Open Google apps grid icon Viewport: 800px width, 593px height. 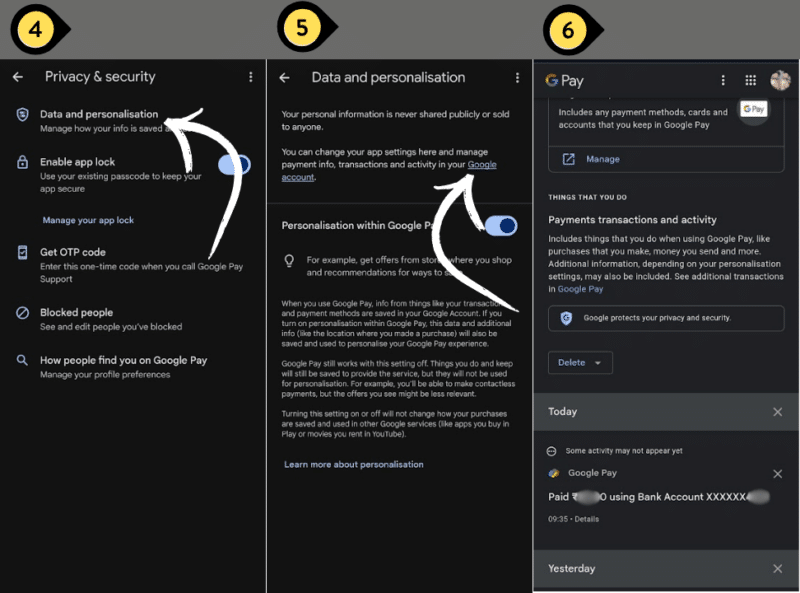[x=750, y=81]
